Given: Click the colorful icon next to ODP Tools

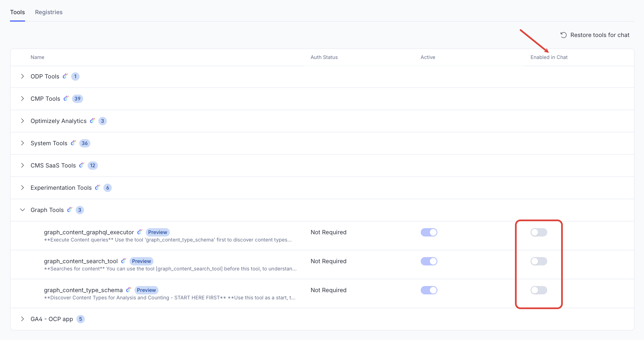Looking at the screenshot, I should coord(66,76).
